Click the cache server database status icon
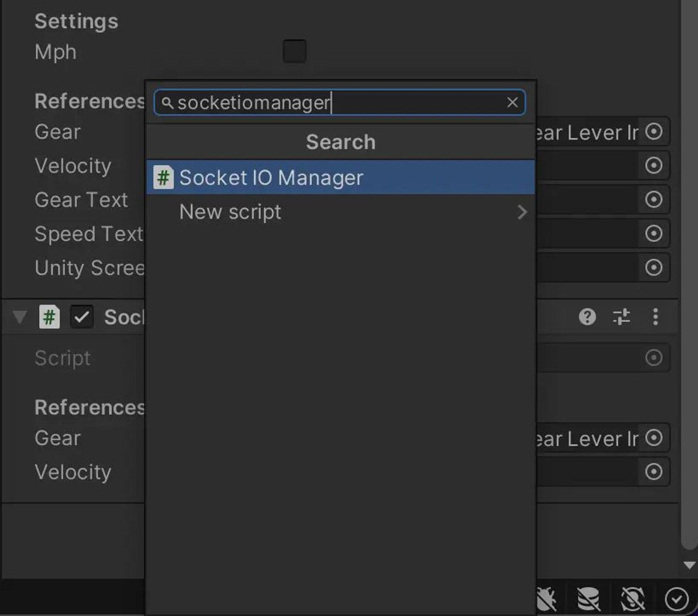Screen dimensions: 698x616 pyautogui.click(x=588, y=599)
